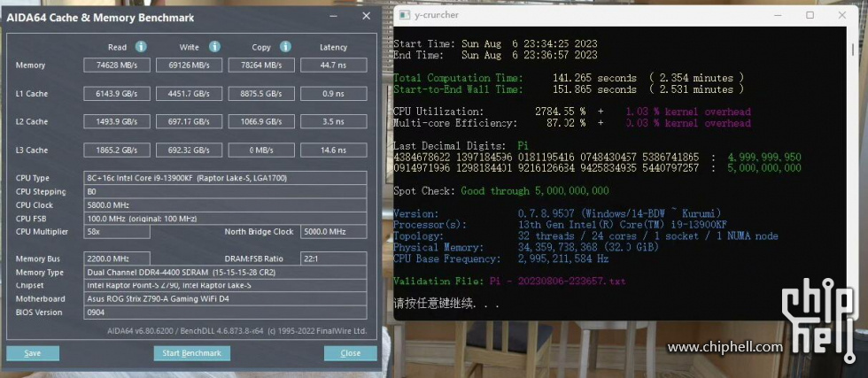Image resolution: width=868 pixels, height=378 pixels.
Task: Click the y-cruncher Start Time line
Action: [495, 43]
